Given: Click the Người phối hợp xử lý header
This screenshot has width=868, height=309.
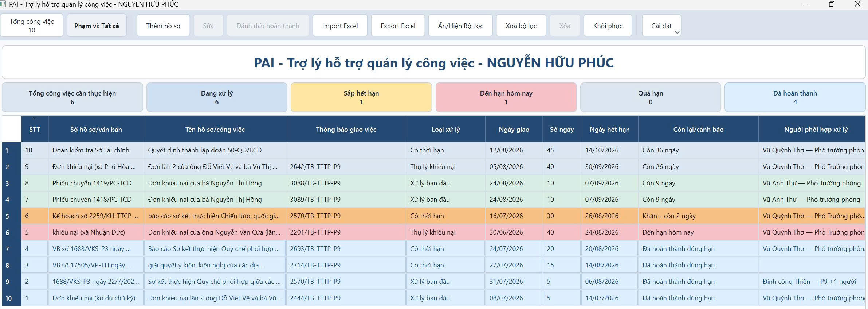Looking at the screenshot, I should (812, 129).
